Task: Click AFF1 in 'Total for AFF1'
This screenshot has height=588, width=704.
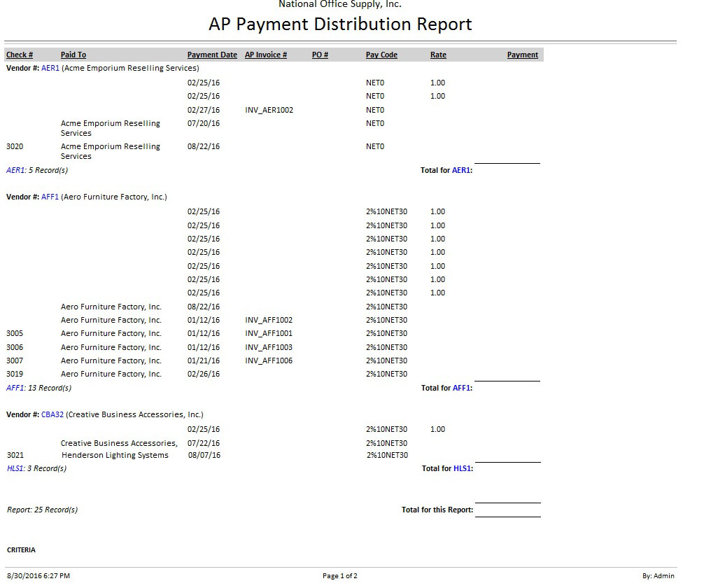Action: click(462, 388)
